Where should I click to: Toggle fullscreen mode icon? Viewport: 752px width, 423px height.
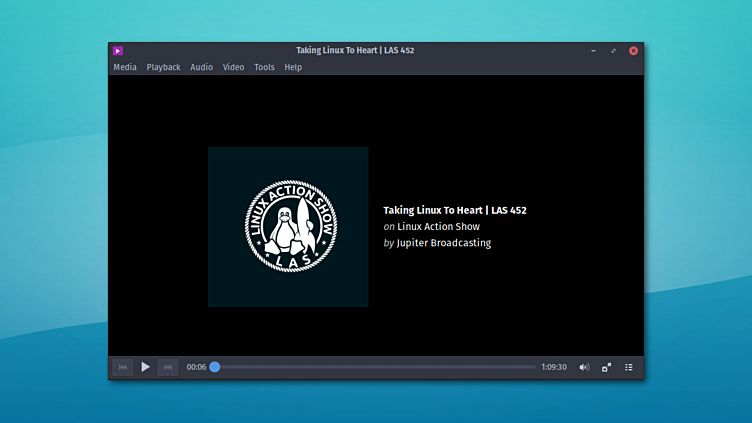(x=607, y=367)
